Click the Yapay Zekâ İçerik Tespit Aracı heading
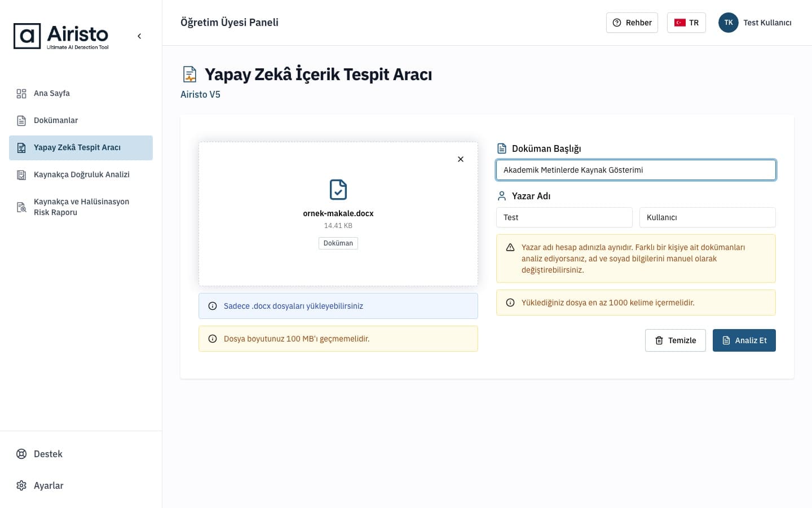Image resolution: width=812 pixels, height=508 pixels. click(x=319, y=75)
